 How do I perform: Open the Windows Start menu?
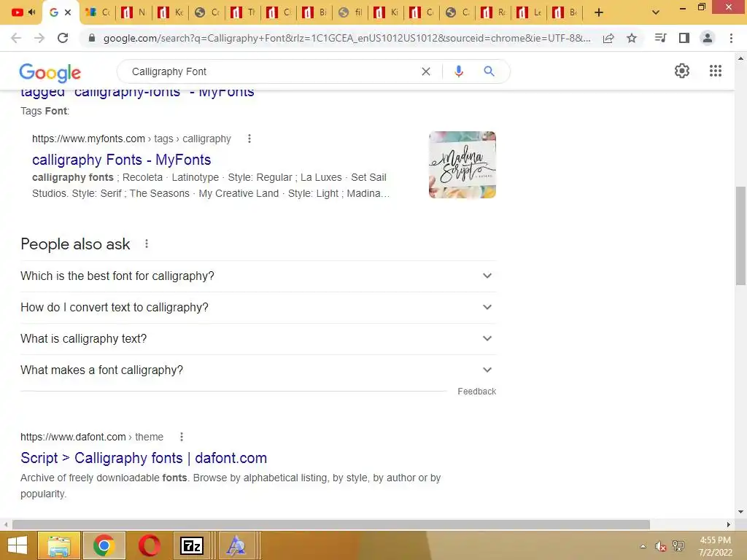point(18,545)
